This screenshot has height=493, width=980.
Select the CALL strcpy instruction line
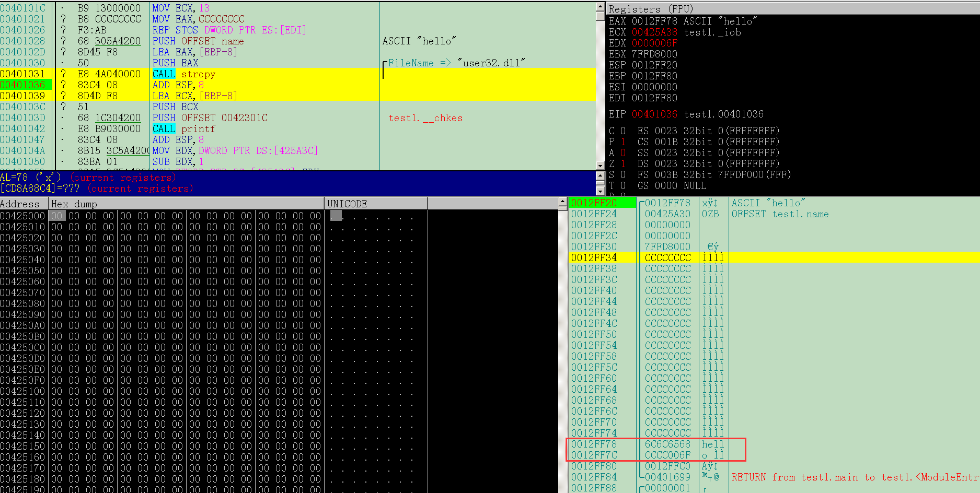click(199, 74)
